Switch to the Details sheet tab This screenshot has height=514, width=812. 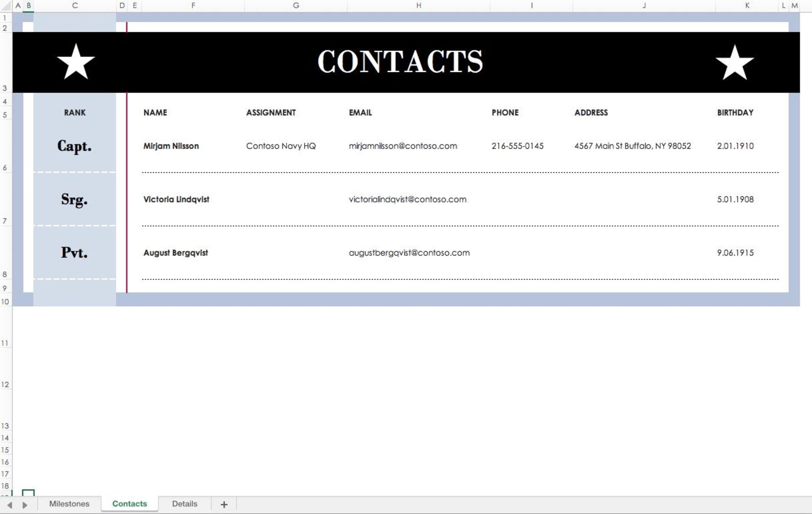point(185,504)
